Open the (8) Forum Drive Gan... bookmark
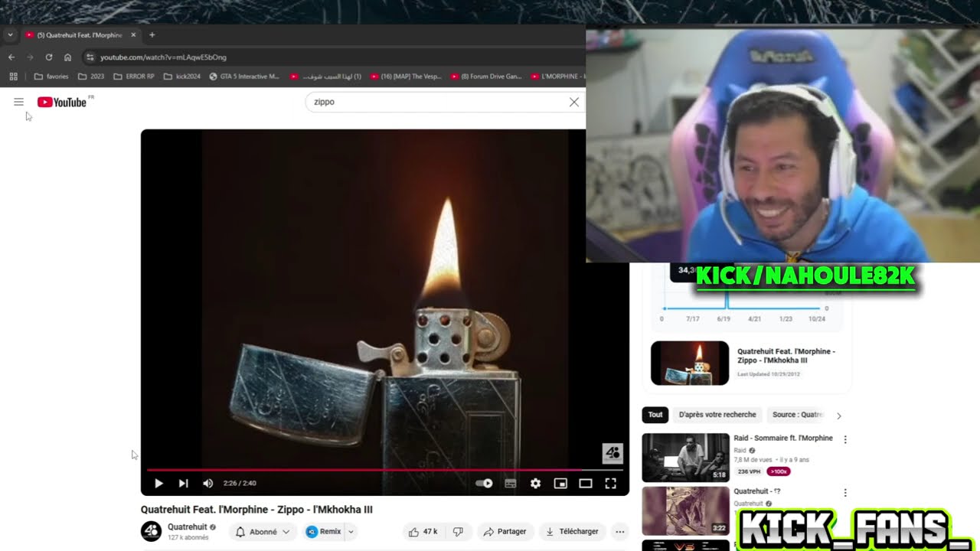The width and height of the screenshot is (980, 551). pyautogui.click(x=486, y=77)
